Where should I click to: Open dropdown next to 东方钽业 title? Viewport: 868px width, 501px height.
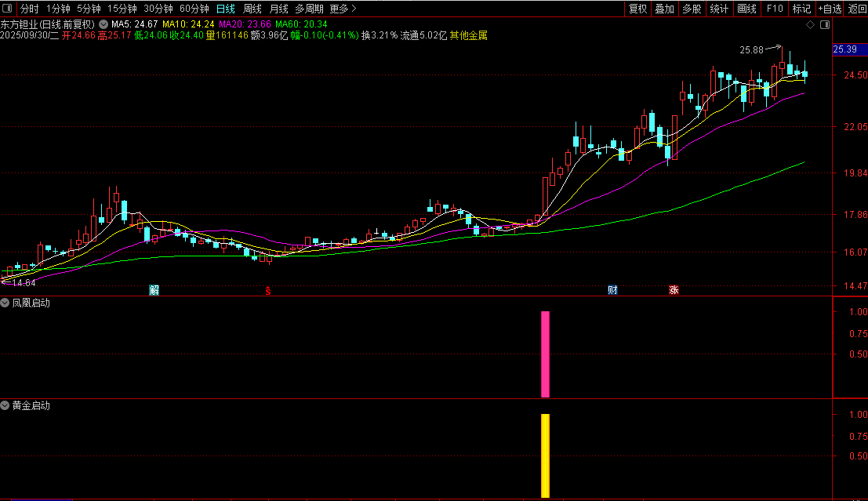pos(104,24)
